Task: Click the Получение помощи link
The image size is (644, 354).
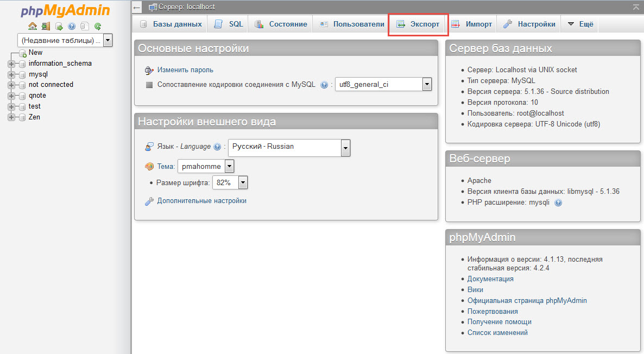Action: [x=500, y=322]
